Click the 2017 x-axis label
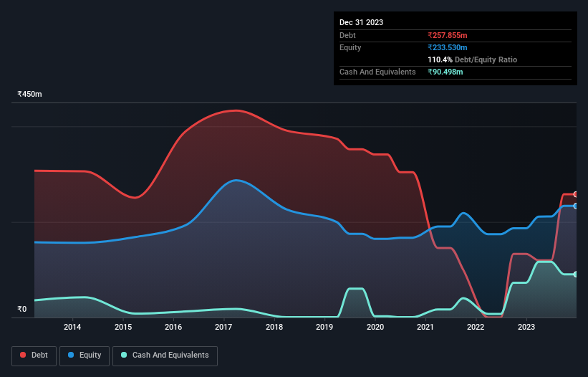The height and width of the screenshot is (377, 588). pos(223,327)
